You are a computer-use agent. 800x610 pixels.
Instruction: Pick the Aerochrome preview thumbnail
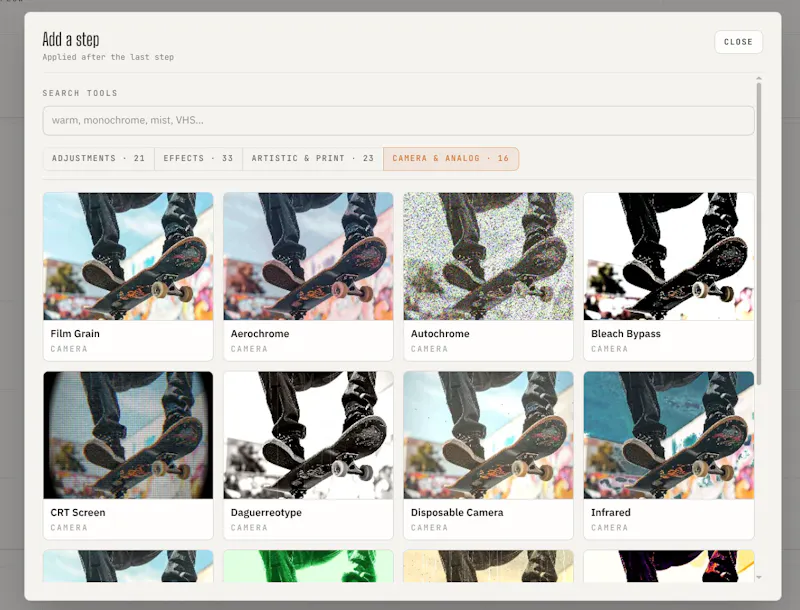[x=308, y=257]
